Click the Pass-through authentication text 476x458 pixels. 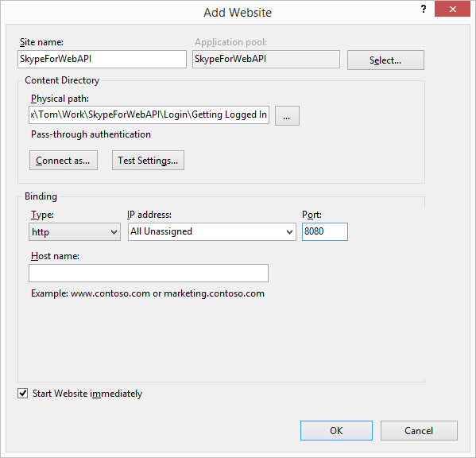pyautogui.click(x=91, y=134)
